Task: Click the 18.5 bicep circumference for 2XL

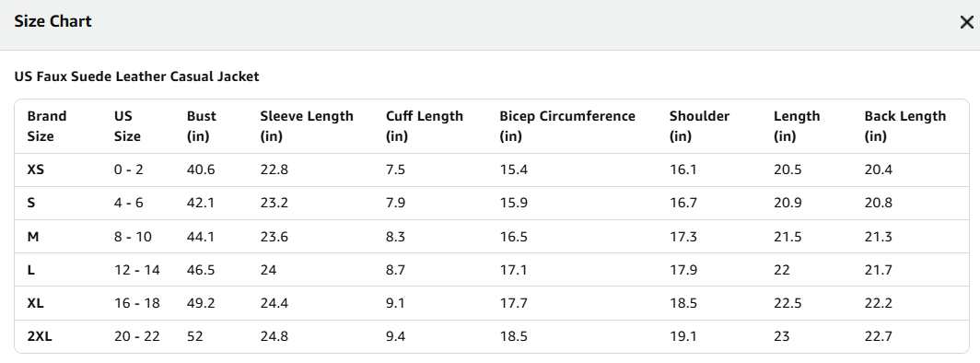Action: coord(513,337)
